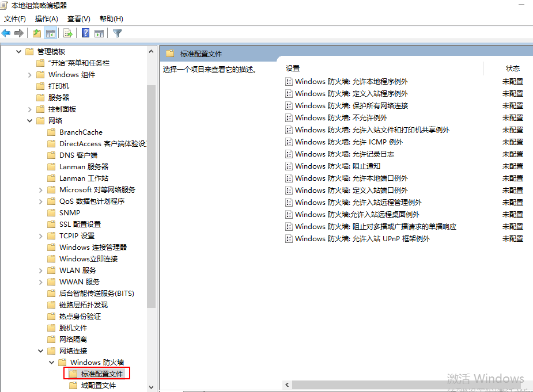Select the 热点身份验证 folder
533x392 pixels.
tap(80, 316)
